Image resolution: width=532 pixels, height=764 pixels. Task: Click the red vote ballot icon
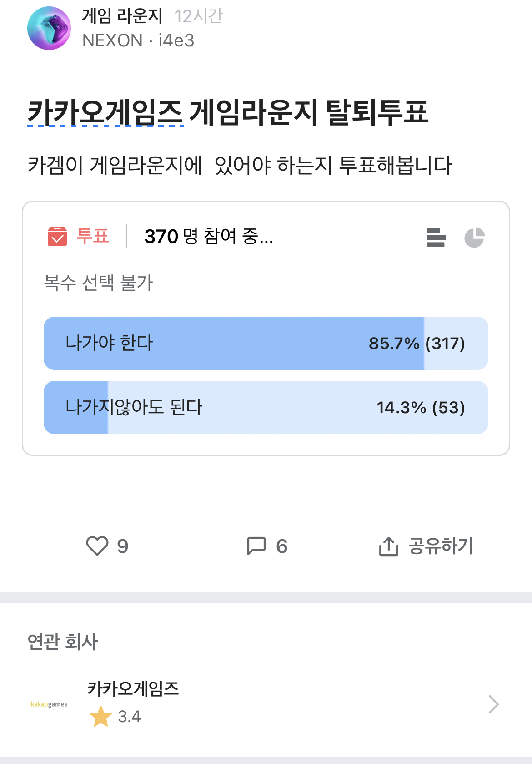point(57,236)
